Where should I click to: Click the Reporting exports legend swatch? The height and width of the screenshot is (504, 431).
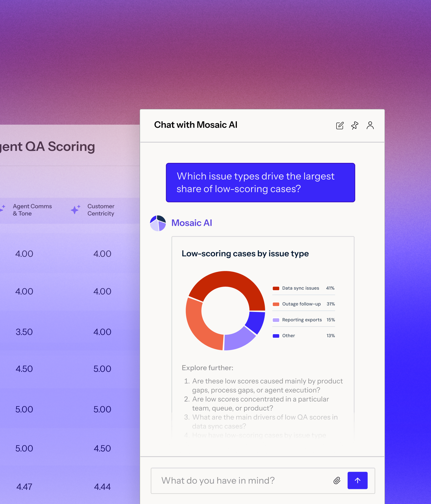pyautogui.click(x=276, y=320)
